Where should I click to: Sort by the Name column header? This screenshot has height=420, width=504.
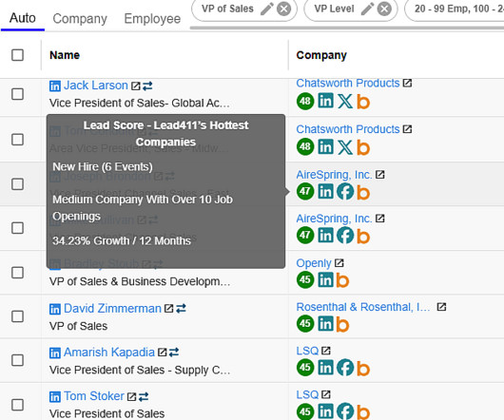(x=65, y=55)
